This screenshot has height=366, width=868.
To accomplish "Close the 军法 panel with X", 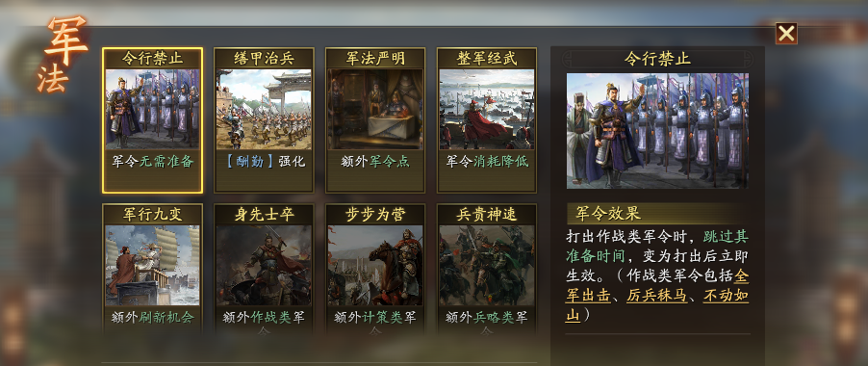I will 786,33.
